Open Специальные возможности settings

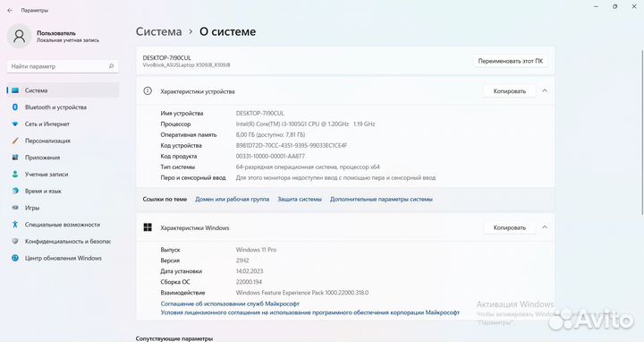point(63,225)
